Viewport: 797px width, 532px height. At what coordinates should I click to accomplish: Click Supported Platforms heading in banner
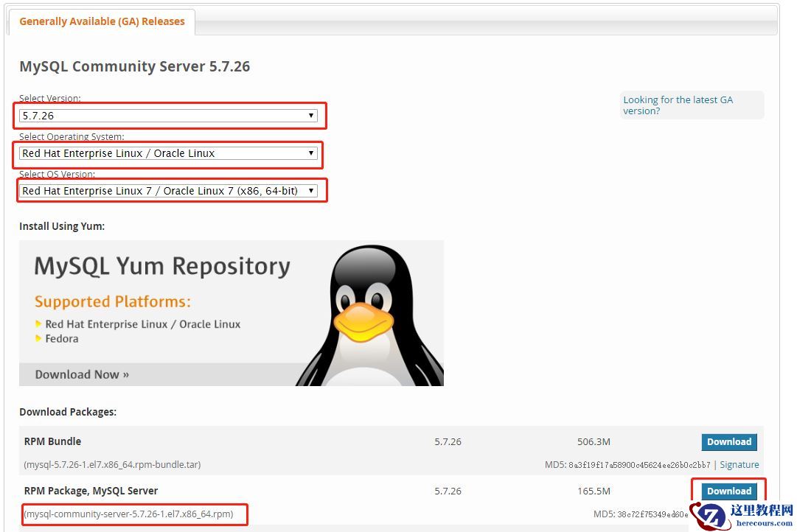coord(112,301)
